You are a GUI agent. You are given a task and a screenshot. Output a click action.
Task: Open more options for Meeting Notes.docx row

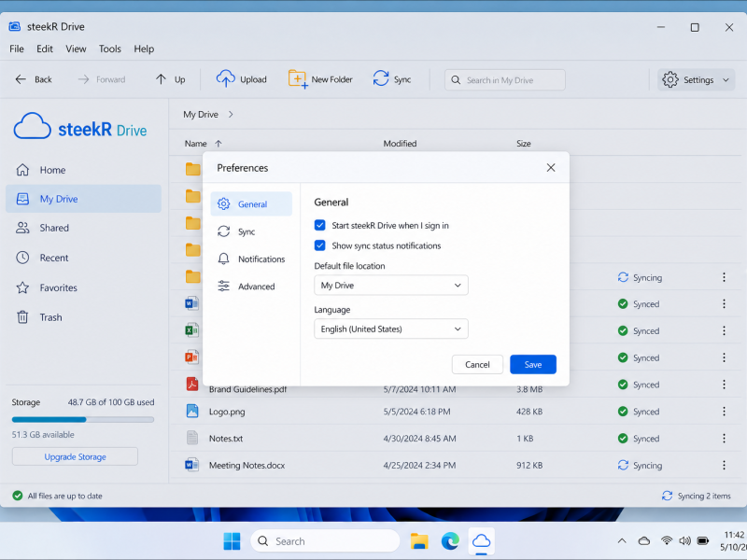tap(725, 465)
